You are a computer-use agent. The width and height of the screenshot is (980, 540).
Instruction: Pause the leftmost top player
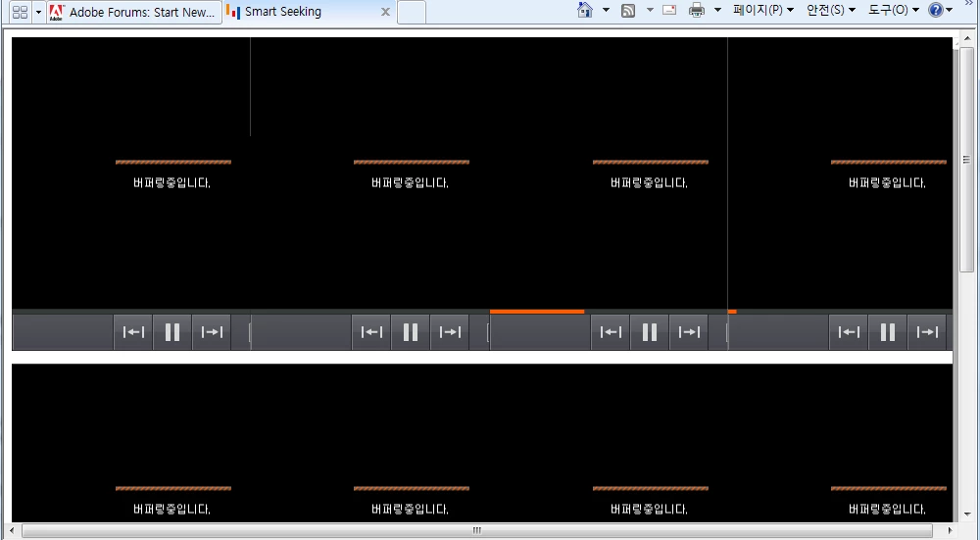172,332
